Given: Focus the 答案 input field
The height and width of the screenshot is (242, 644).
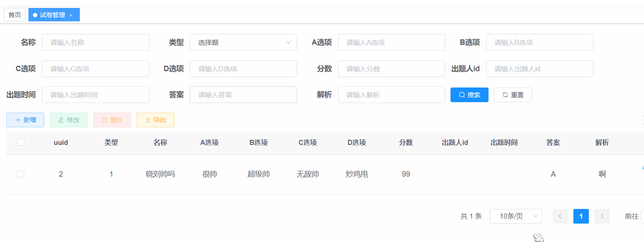Looking at the screenshot, I should [x=243, y=95].
